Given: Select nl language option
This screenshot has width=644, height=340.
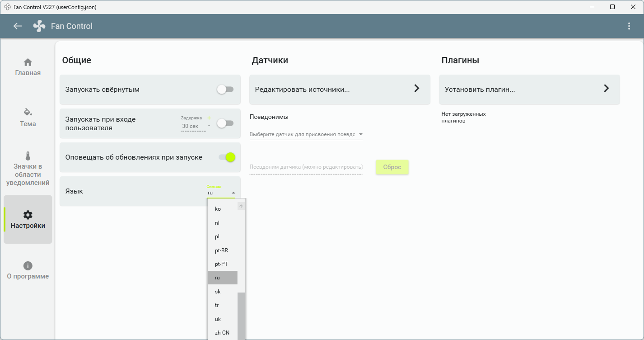Looking at the screenshot, I should tap(223, 223).
